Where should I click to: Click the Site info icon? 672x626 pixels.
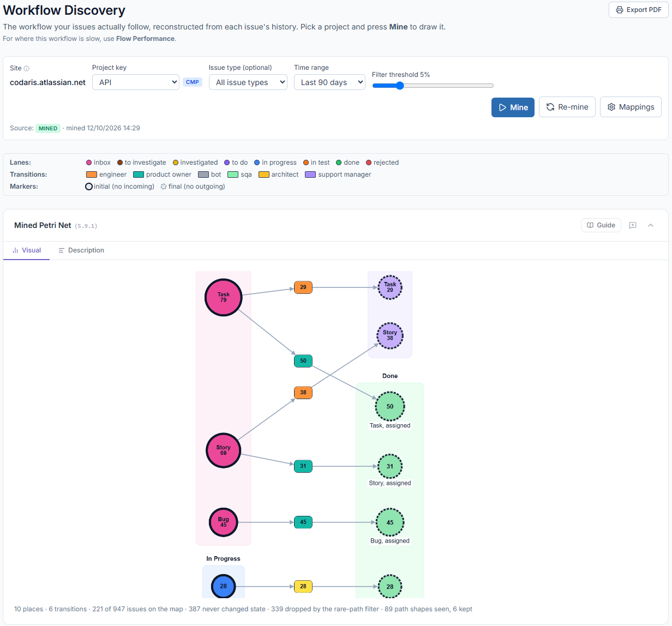tap(27, 68)
